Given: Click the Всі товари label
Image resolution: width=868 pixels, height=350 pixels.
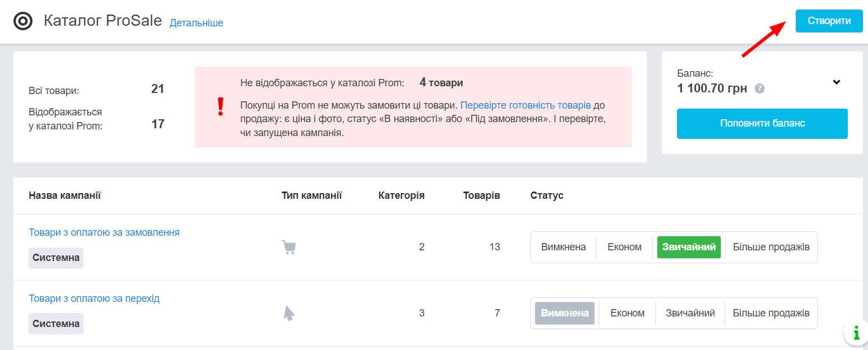Looking at the screenshot, I should pos(54,91).
